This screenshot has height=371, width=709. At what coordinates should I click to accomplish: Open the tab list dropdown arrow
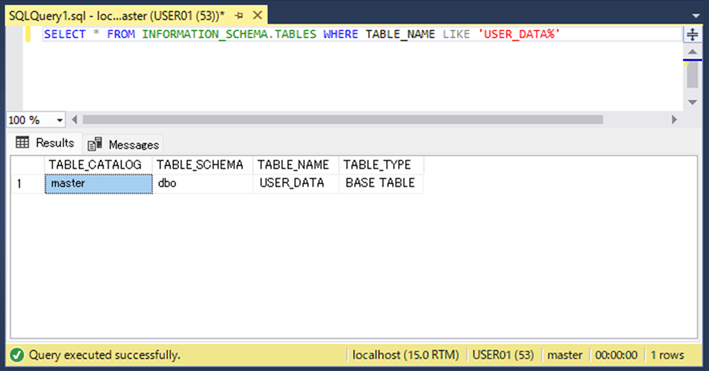pyautogui.click(x=695, y=16)
